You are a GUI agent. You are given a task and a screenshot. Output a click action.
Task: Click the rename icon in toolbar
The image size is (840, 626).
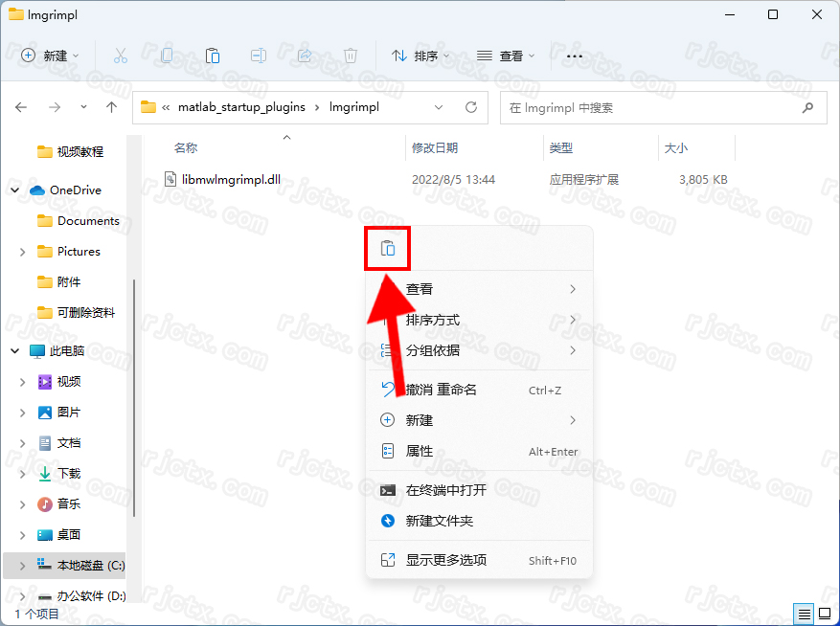click(258, 56)
